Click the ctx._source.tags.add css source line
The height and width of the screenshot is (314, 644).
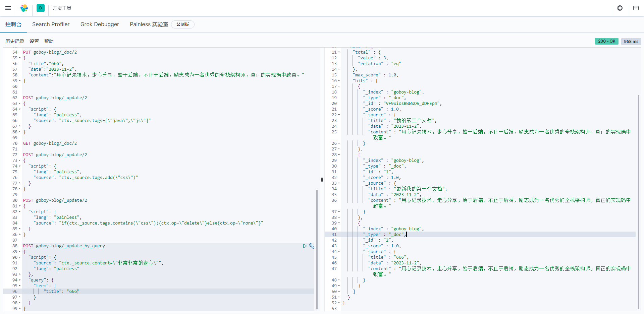[86, 178]
